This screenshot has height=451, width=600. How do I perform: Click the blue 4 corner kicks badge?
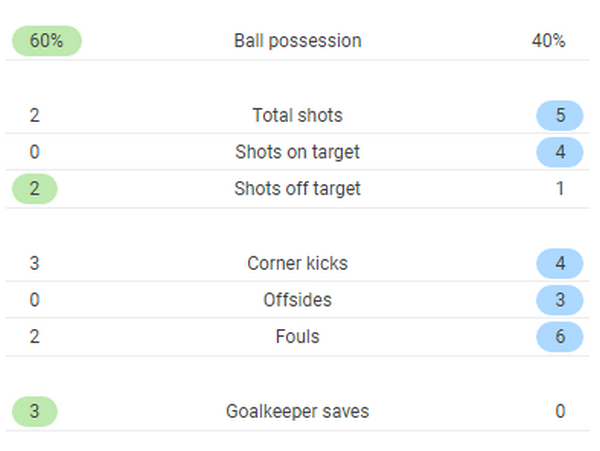point(560,263)
